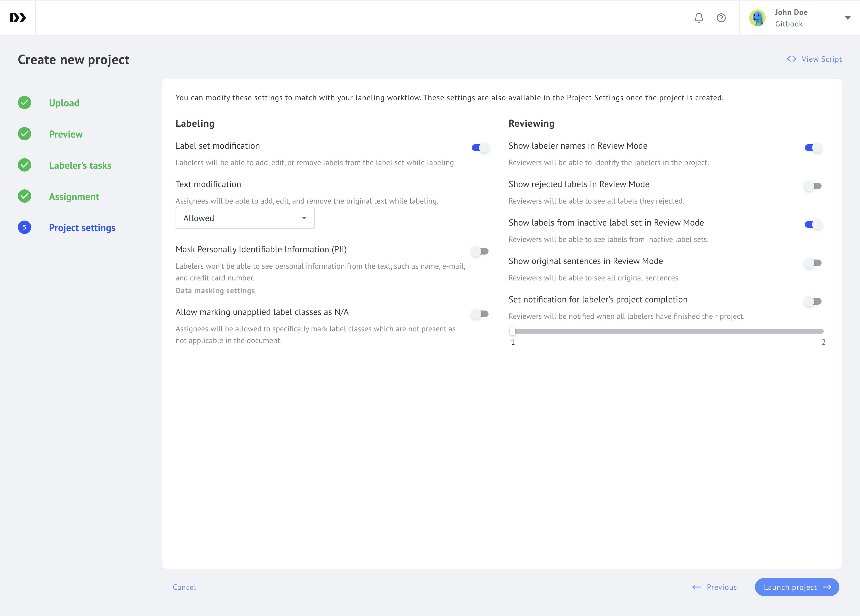Screen dimensions: 860x616
Task: Go to the Assignment step
Action: tap(74, 197)
